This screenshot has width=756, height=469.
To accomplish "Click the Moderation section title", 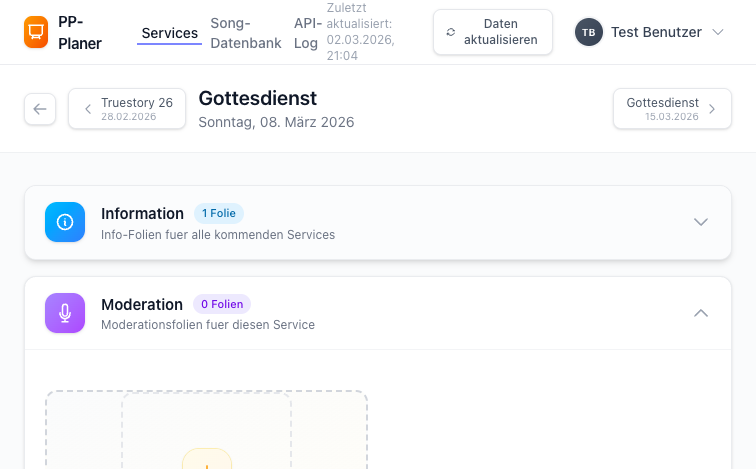I will [142, 304].
